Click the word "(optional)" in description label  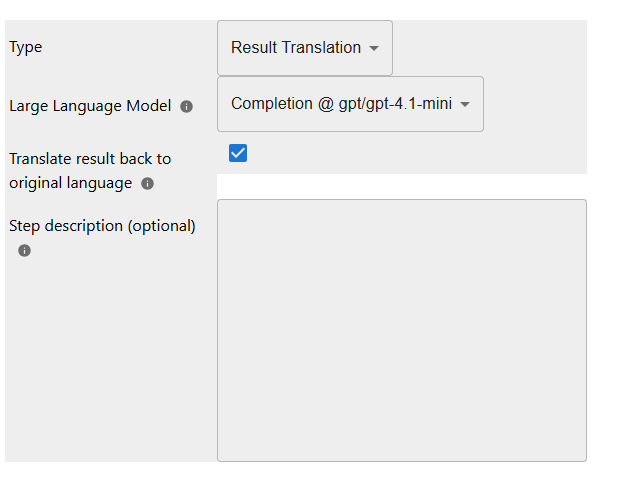(161, 226)
